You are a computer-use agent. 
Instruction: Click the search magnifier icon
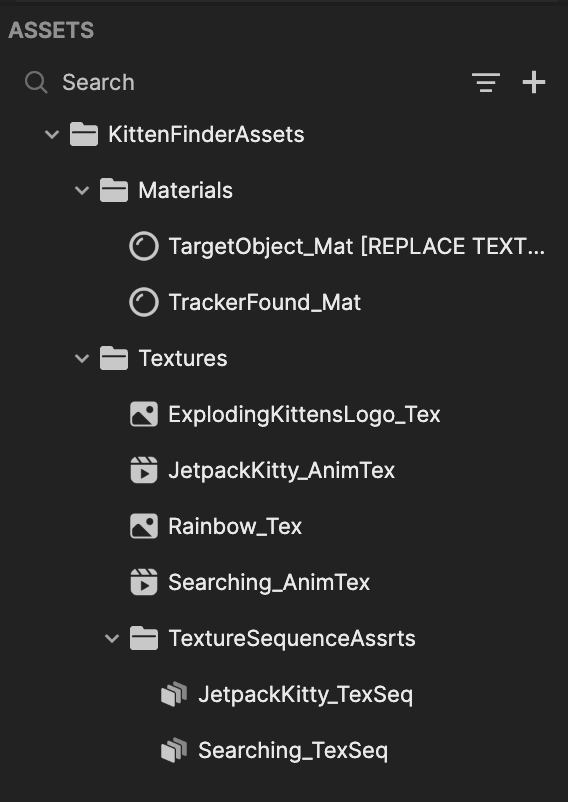(36, 82)
